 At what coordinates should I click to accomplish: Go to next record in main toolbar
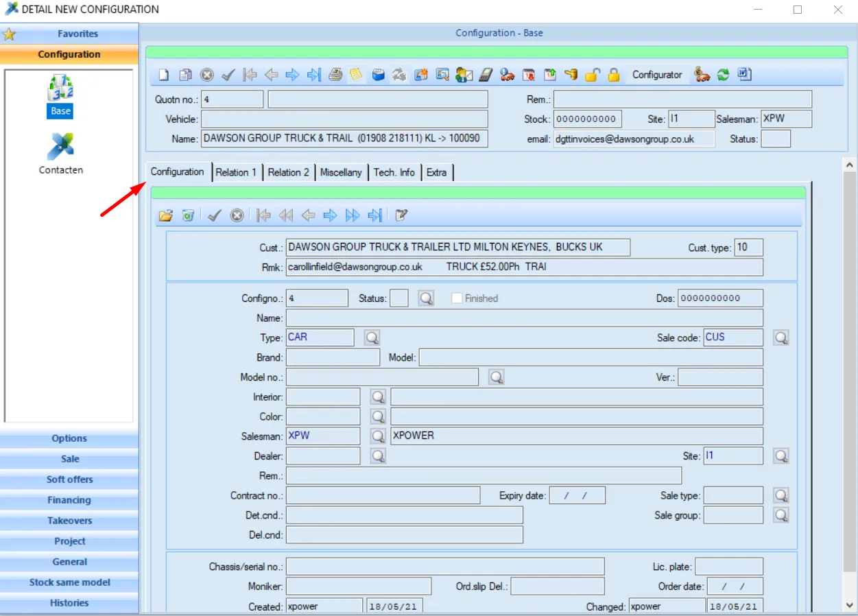click(292, 75)
